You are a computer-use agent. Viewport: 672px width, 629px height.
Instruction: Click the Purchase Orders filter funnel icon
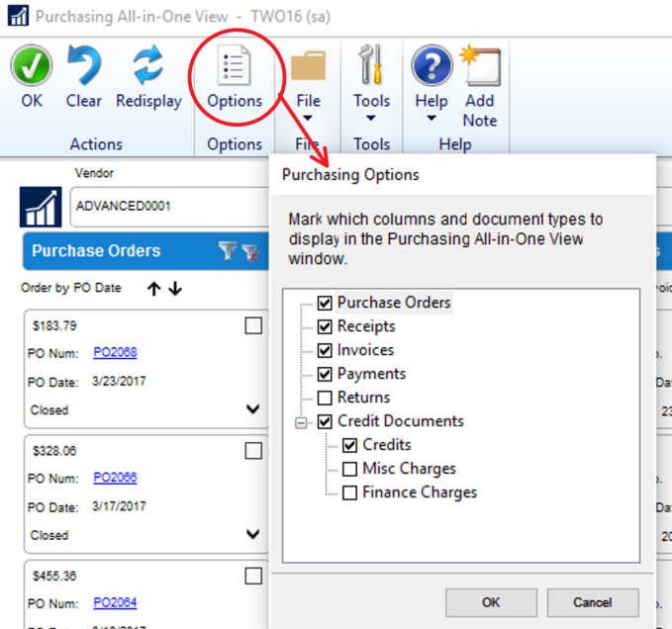click(x=228, y=251)
